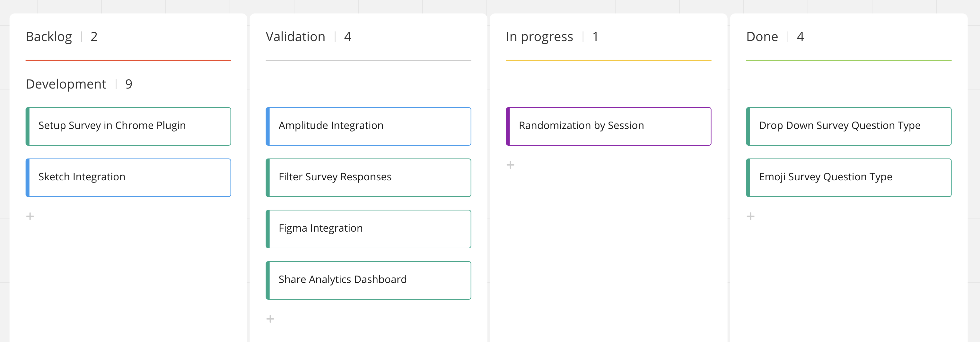Click the blue color bar on Amplitude Integration
This screenshot has width=980, height=342.
click(x=268, y=126)
